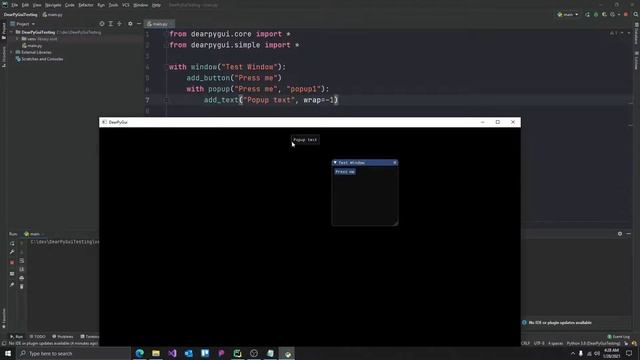The width and height of the screenshot is (640, 360).
Task: Toggle Soft-Wrap icon in the Run panel
Action: (x=22, y=261)
